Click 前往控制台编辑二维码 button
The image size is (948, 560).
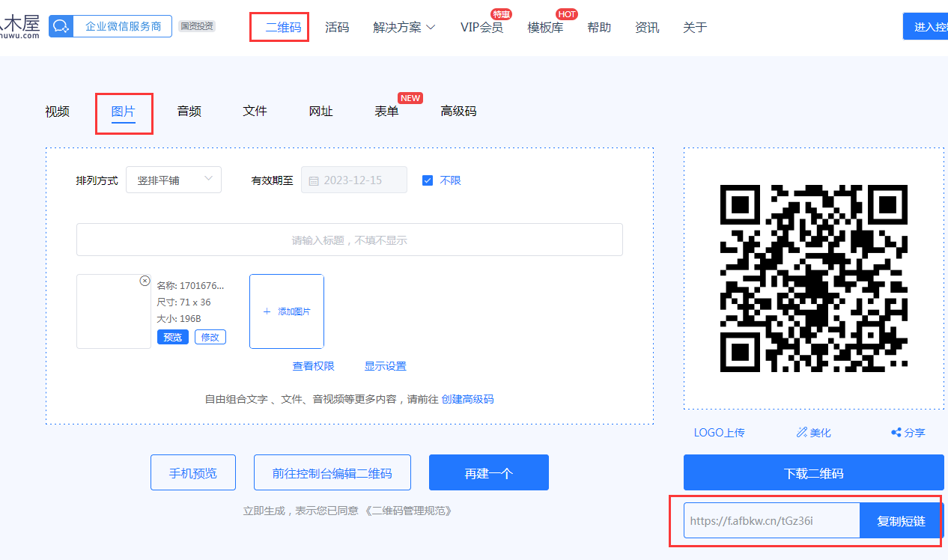point(332,472)
